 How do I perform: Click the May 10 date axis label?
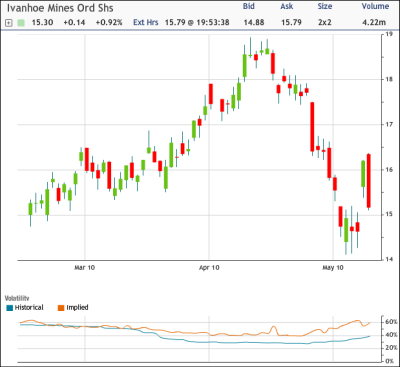pyautogui.click(x=333, y=268)
